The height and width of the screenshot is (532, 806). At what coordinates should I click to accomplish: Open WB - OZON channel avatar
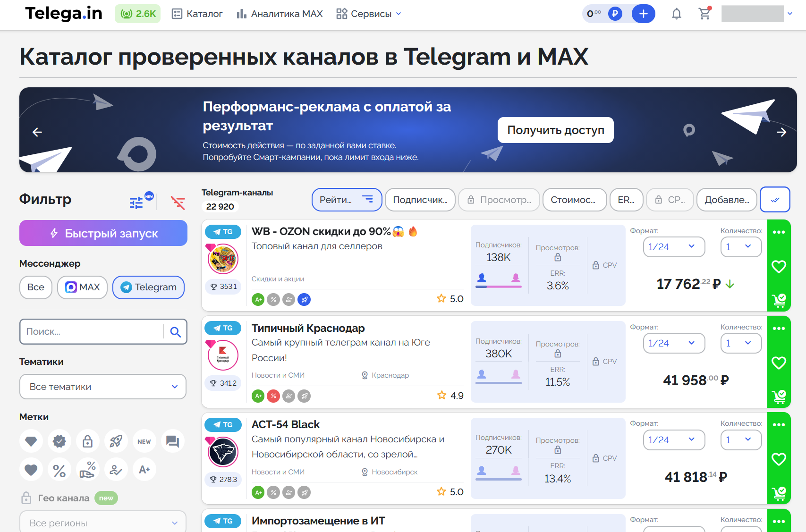tap(223, 259)
